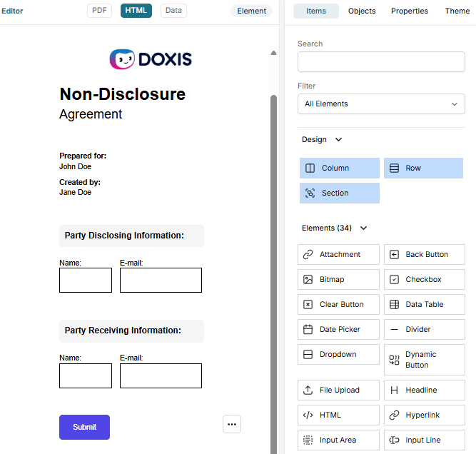Add a Column layout element
The image size is (476, 454).
pos(340,168)
